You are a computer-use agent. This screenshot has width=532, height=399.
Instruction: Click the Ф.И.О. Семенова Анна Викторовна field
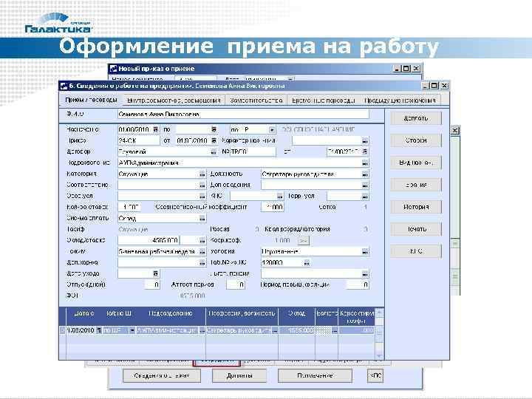pos(243,115)
